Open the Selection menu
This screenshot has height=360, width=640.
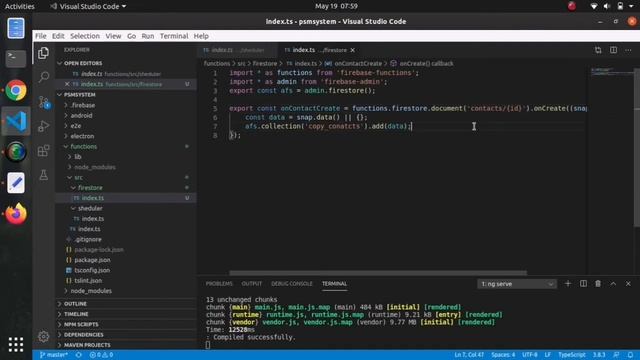(85, 36)
